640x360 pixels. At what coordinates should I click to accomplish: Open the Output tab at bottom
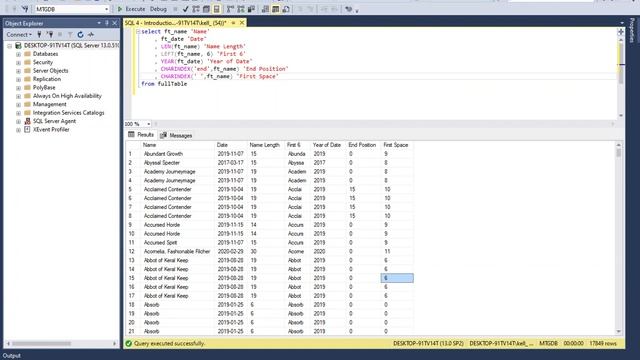(12, 356)
